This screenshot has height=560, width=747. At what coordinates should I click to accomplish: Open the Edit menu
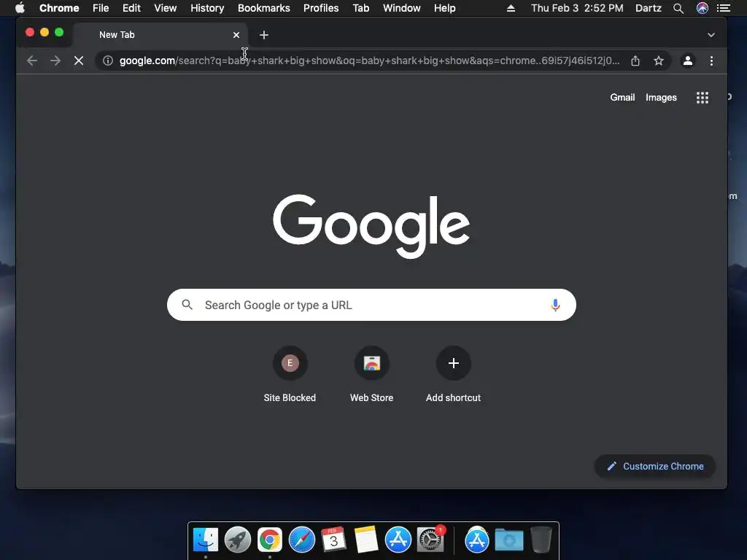click(131, 8)
